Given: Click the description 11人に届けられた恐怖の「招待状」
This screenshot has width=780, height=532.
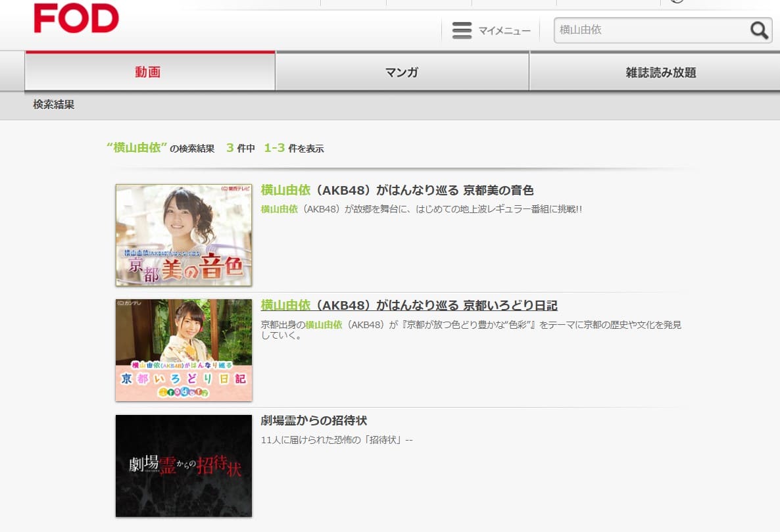Looking at the screenshot, I should point(337,440).
